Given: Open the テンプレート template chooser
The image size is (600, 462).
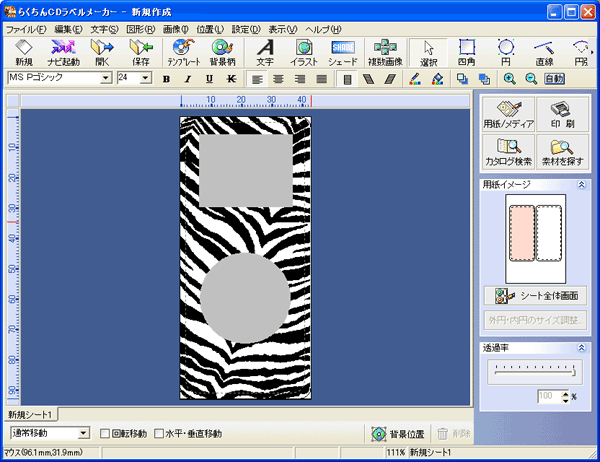Looking at the screenshot, I should coord(184,53).
